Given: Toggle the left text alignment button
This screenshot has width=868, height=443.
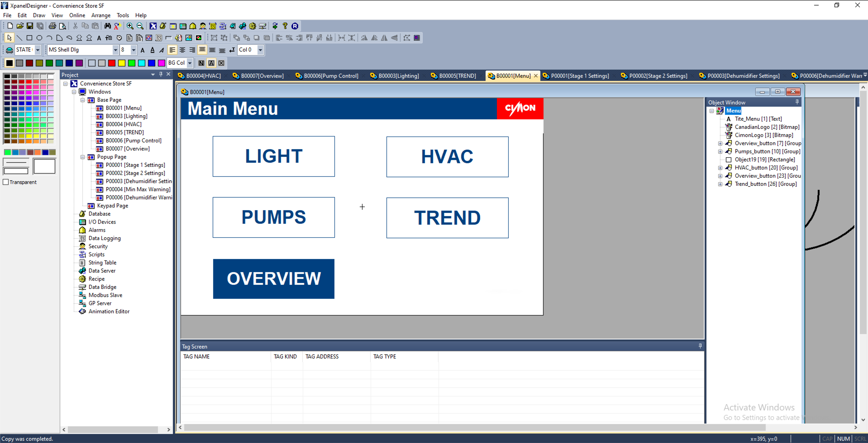Looking at the screenshot, I should 172,50.
